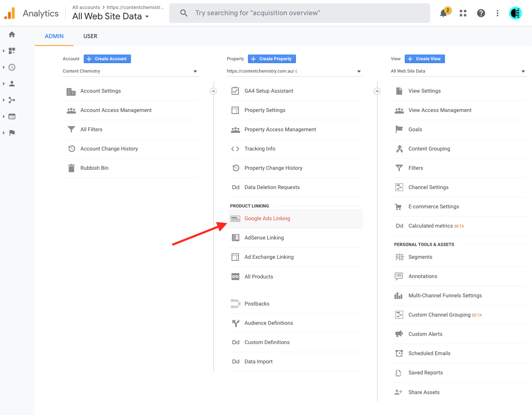The height and width of the screenshot is (415, 532).
Task: Open Property Settings
Action: click(x=295, y=110)
